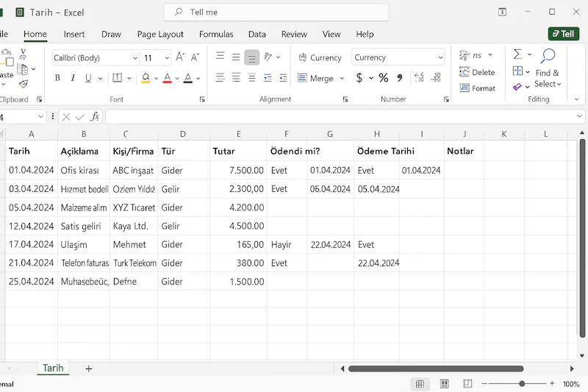This screenshot has width=588, height=392.
Task: Toggle bottom vertical alignment
Action: pos(252,57)
